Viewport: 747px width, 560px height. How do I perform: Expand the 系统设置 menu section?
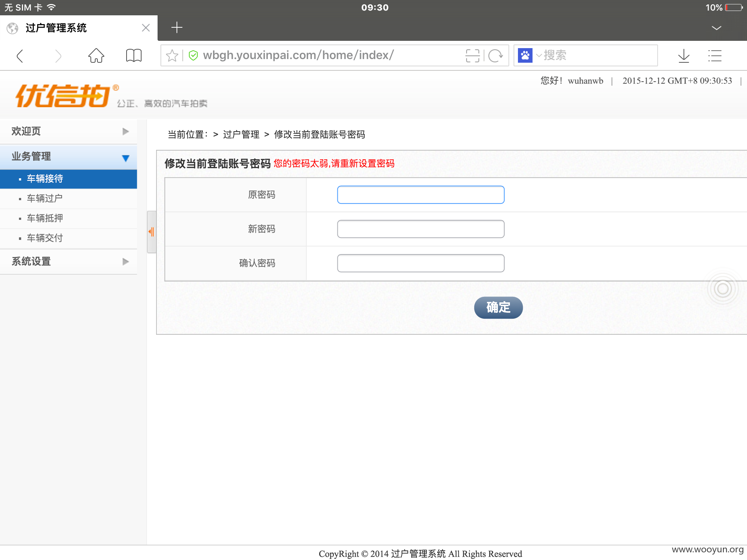(69, 261)
